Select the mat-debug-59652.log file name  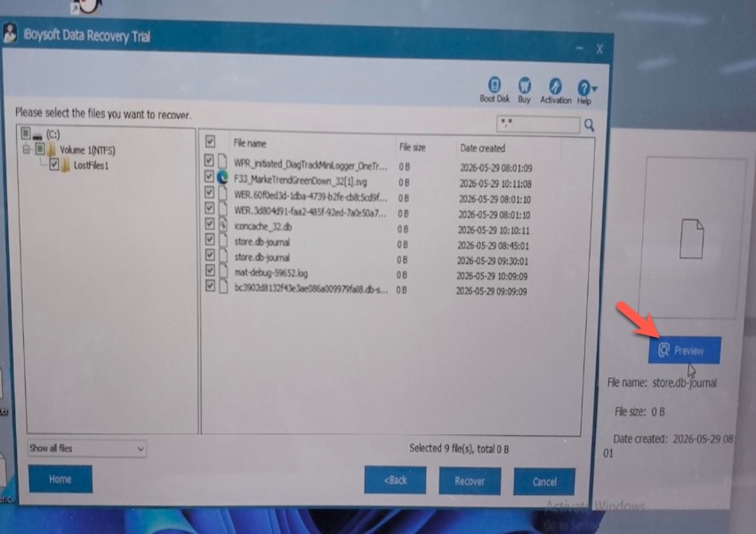pos(271,273)
